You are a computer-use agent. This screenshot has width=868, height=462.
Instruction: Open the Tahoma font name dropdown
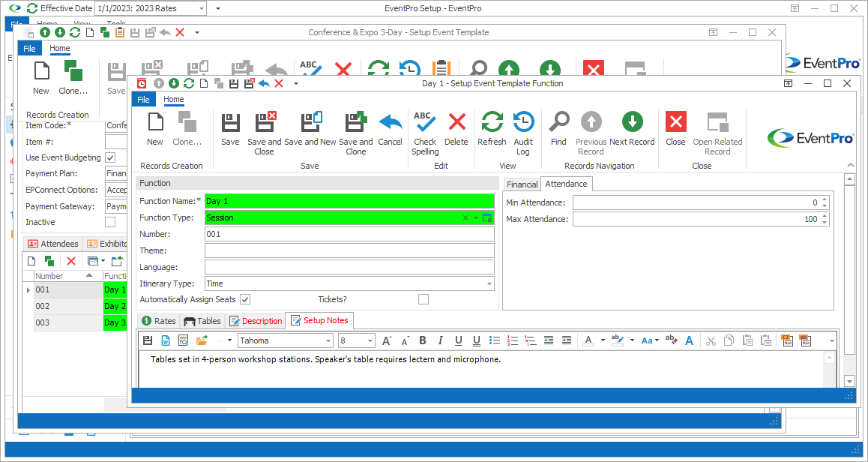(x=328, y=340)
